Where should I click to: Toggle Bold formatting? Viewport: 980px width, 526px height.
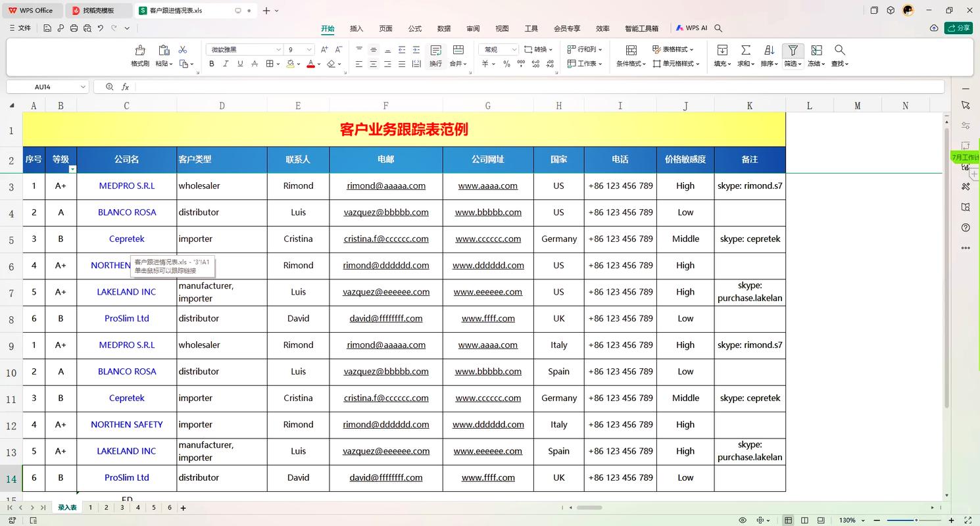[x=212, y=64]
